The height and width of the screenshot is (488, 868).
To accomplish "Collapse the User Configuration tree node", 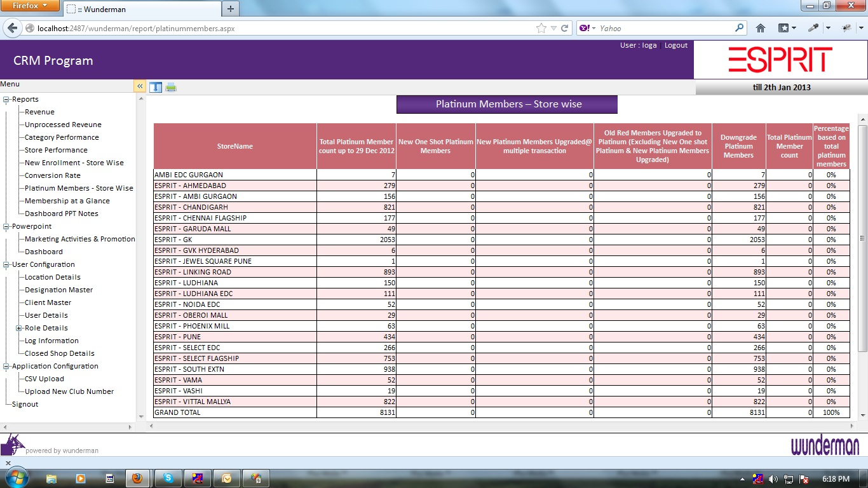I will click(6, 264).
